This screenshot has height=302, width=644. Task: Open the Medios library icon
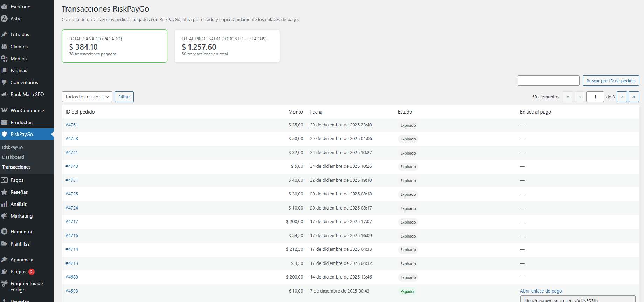pos(4,59)
